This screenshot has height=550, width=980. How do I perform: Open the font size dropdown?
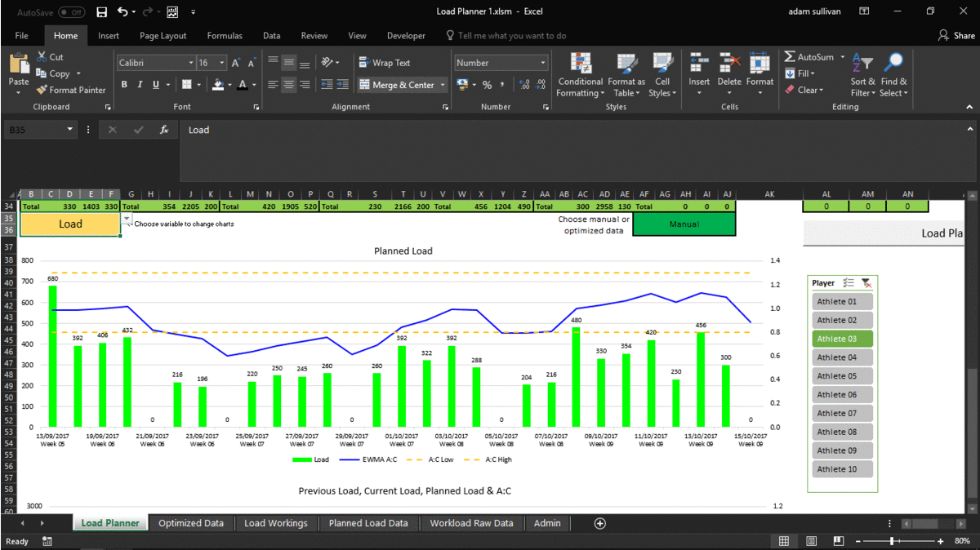coord(224,63)
